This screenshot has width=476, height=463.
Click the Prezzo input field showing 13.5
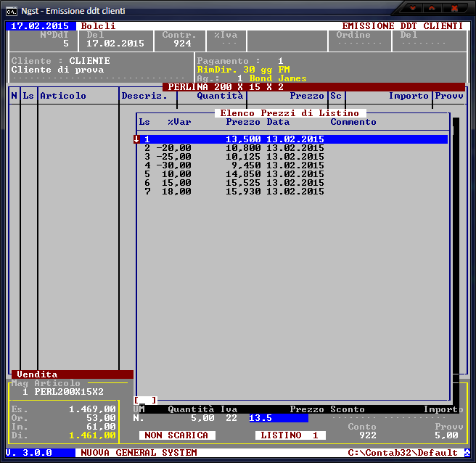tap(278, 418)
